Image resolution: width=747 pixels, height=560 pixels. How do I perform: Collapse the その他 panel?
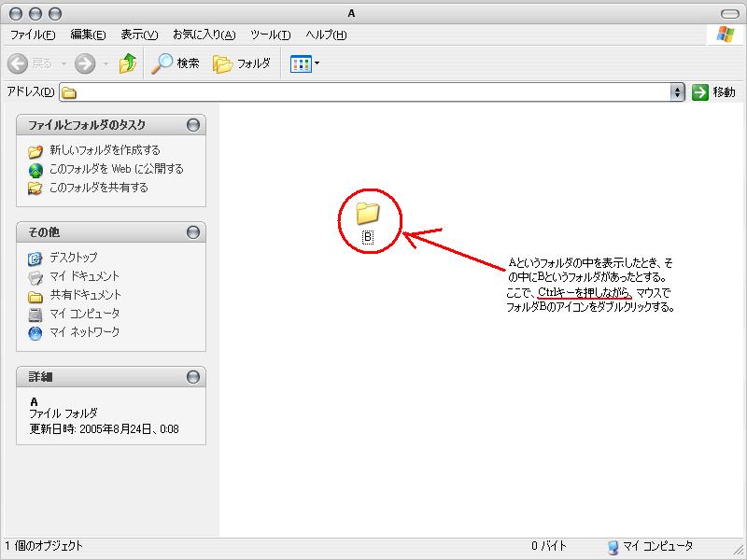tap(193, 232)
